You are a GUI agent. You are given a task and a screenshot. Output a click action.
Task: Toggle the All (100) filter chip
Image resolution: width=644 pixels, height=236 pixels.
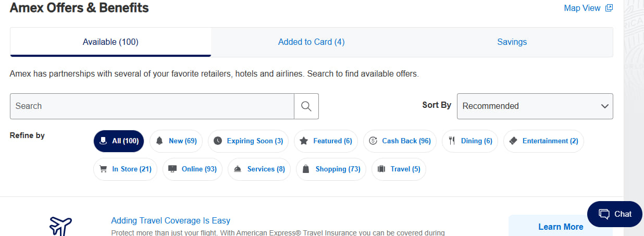tap(119, 141)
